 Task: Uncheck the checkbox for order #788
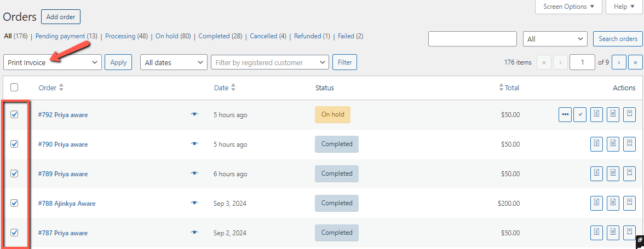[x=14, y=203]
